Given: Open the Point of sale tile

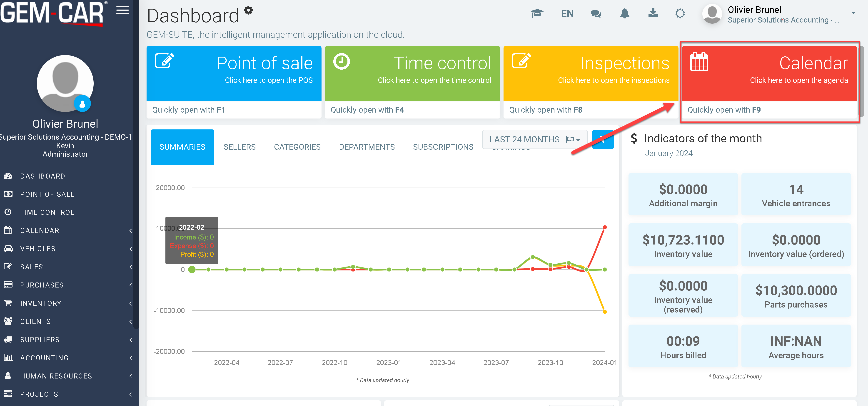Looking at the screenshot, I should (234, 73).
